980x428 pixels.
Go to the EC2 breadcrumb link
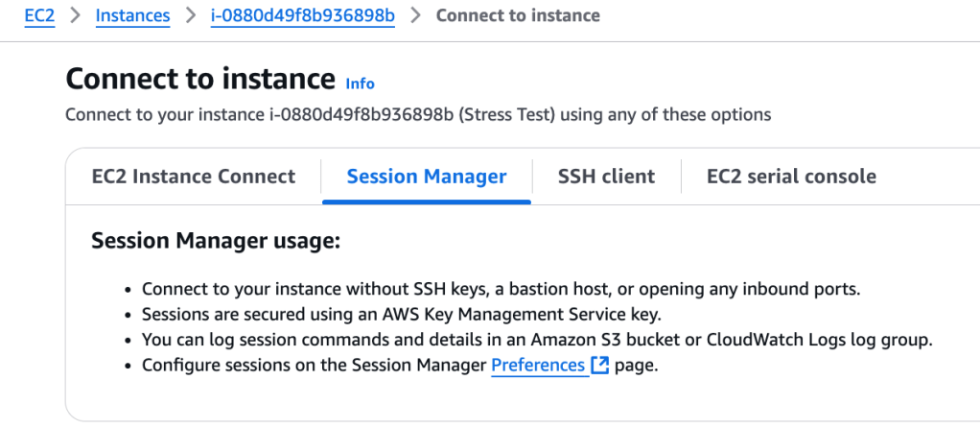(39, 16)
